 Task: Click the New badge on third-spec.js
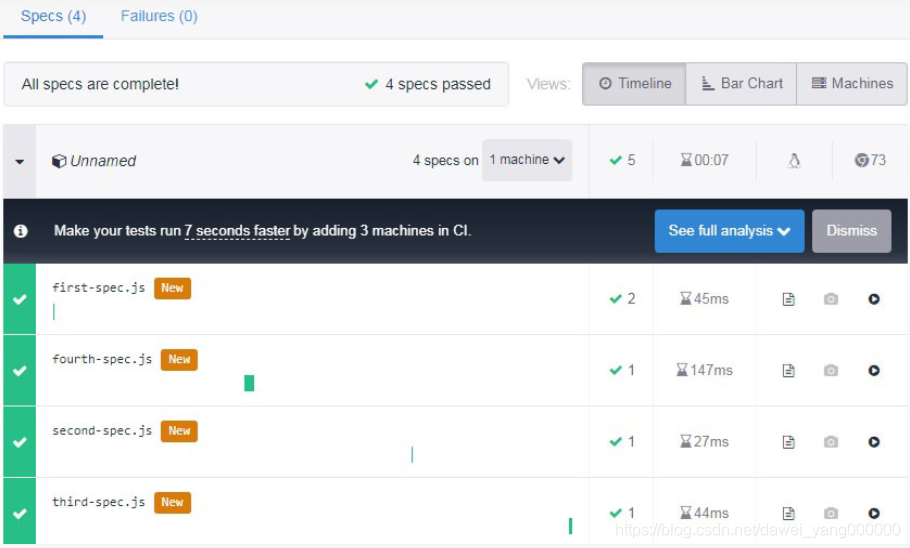172,502
